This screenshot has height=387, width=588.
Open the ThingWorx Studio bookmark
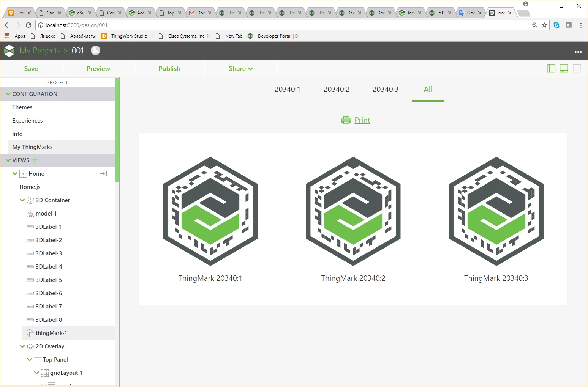pos(126,36)
